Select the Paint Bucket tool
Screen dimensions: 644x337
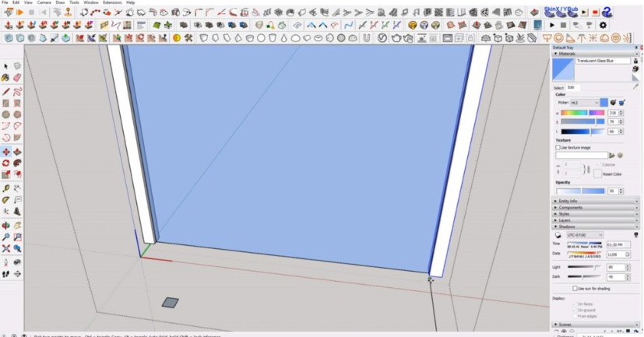[x=5, y=78]
